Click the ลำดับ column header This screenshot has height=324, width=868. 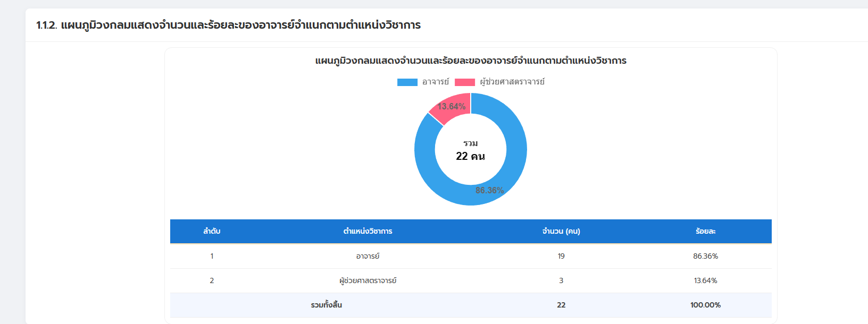click(x=212, y=232)
